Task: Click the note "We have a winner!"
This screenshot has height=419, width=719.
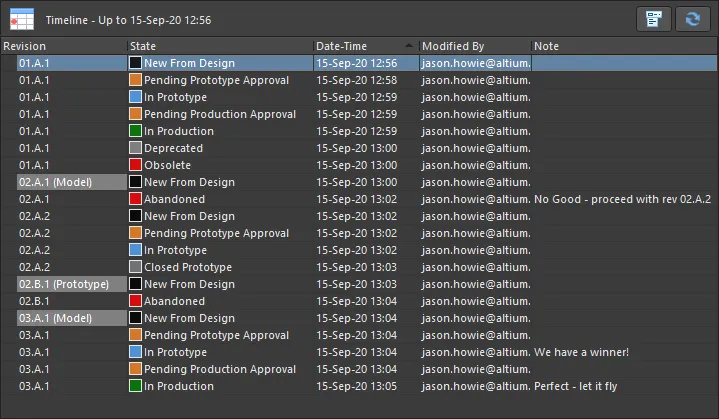Action: pos(581,352)
